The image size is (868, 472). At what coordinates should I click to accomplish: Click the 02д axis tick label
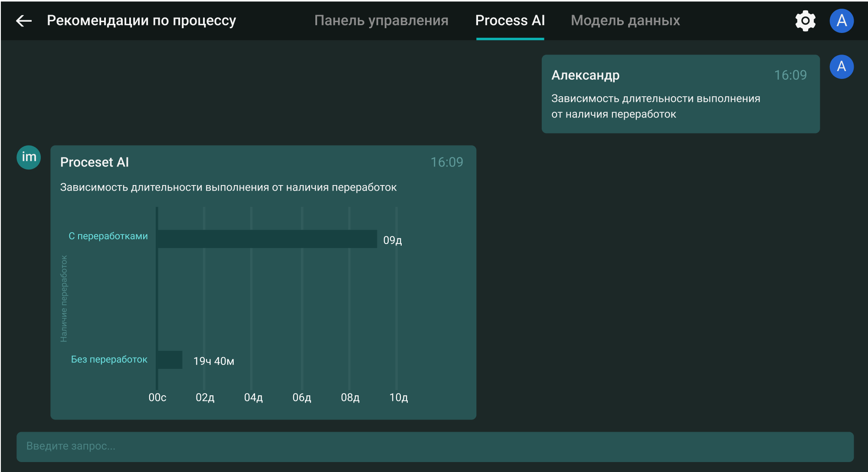coord(205,397)
